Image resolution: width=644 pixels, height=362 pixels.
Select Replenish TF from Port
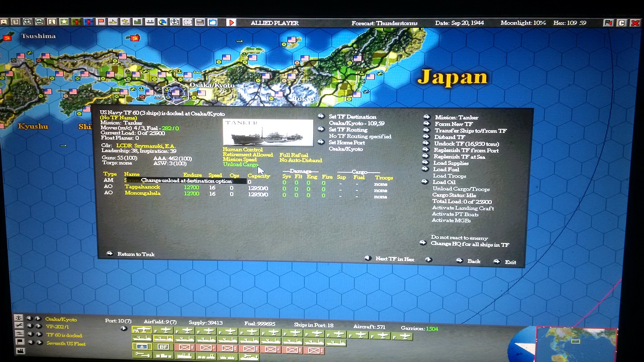point(466,150)
